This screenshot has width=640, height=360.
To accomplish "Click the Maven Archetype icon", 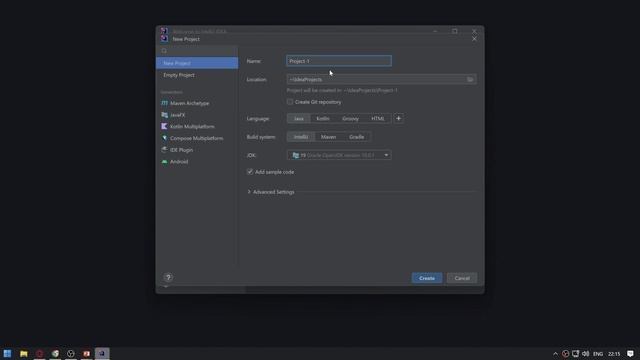I will click(164, 103).
